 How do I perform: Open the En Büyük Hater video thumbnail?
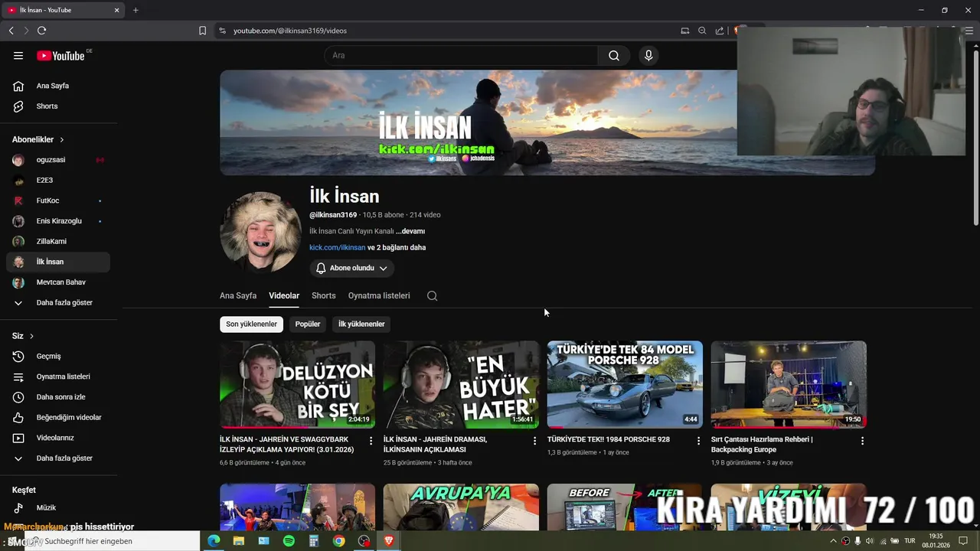pyautogui.click(x=461, y=384)
